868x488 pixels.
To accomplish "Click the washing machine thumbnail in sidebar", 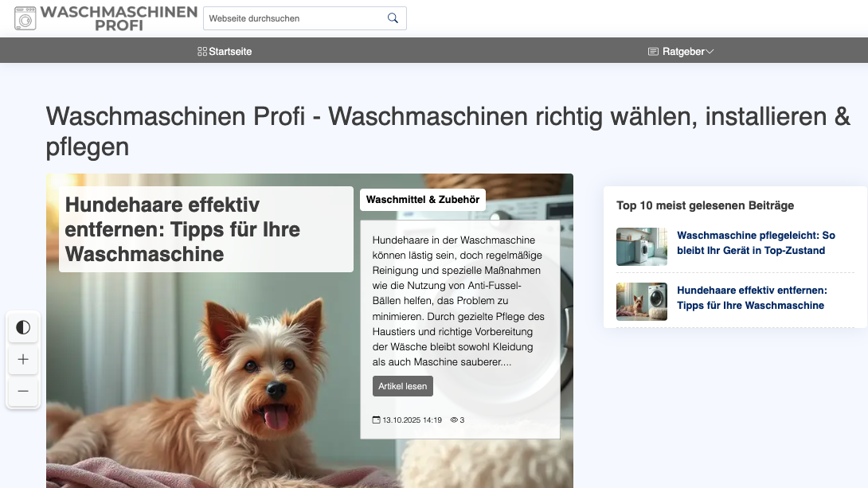I will 642,247.
